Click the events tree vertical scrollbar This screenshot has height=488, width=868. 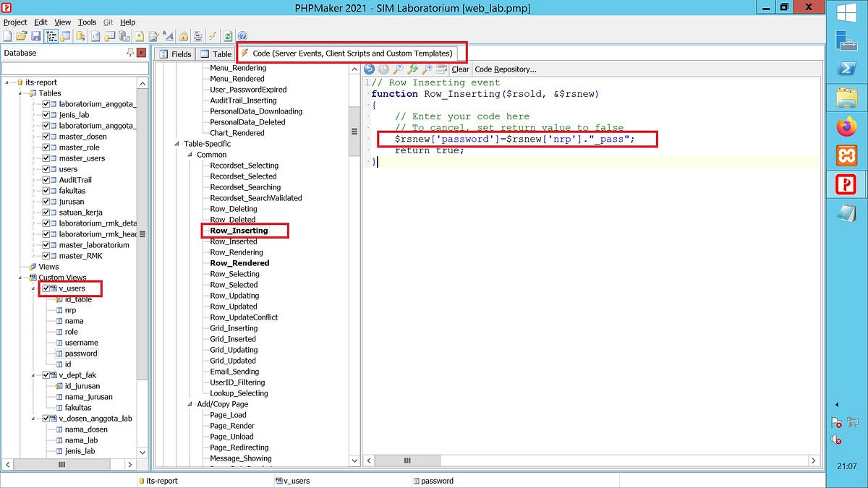[354, 131]
